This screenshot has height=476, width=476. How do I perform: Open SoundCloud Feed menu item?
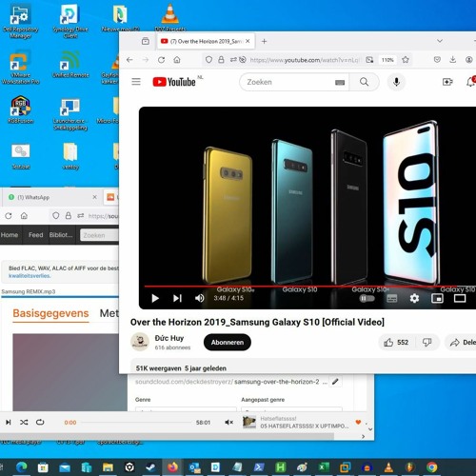tap(35, 235)
